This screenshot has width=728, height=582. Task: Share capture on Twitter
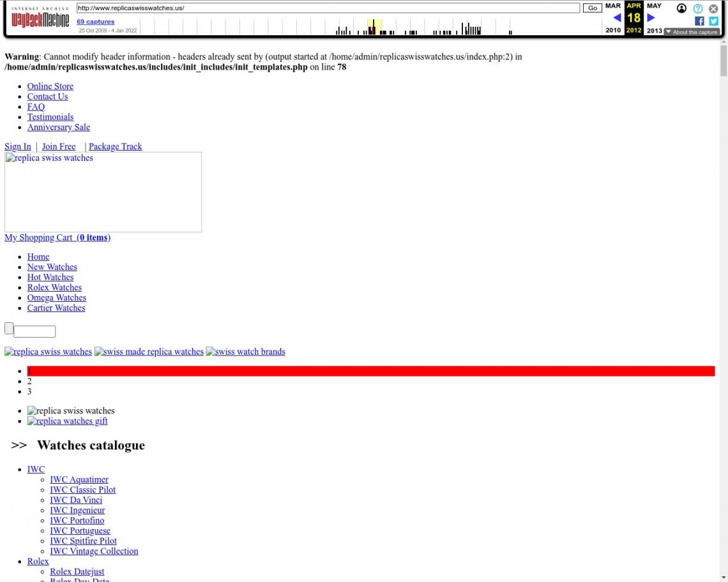pos(713,21)
